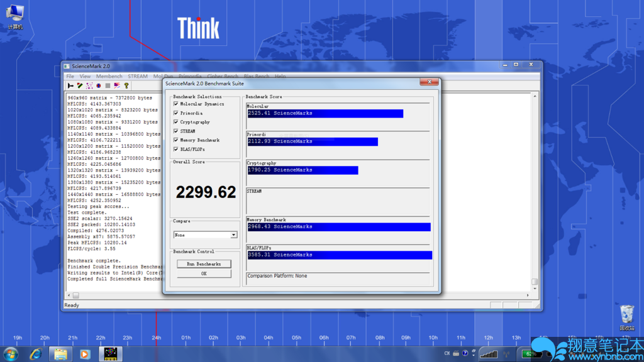Viewport: 644px width, 362px height.
Task: Select the Computer desktop icon
Action: click(x=15, y=17)
